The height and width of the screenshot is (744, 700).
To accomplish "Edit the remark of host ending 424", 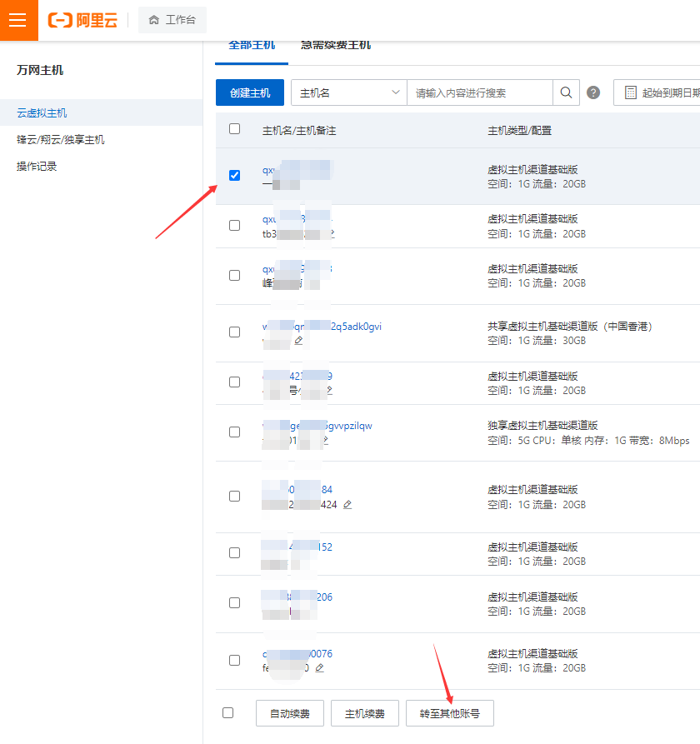I will click(x=347, y=503).
